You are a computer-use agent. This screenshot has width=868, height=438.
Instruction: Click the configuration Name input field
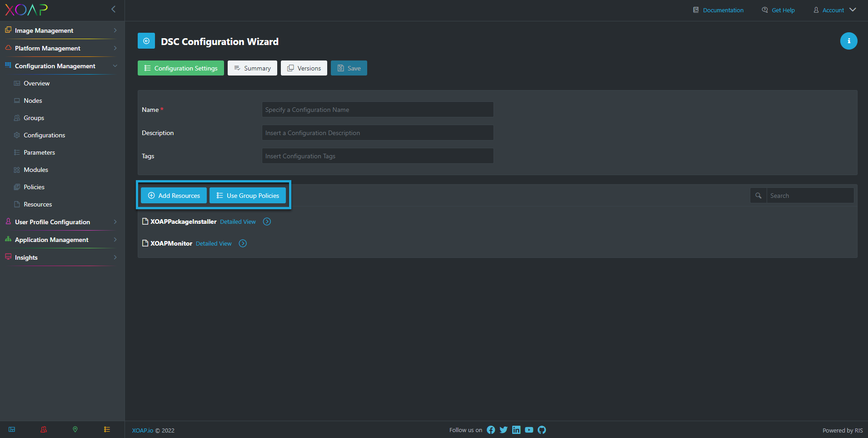pos(378,110)
